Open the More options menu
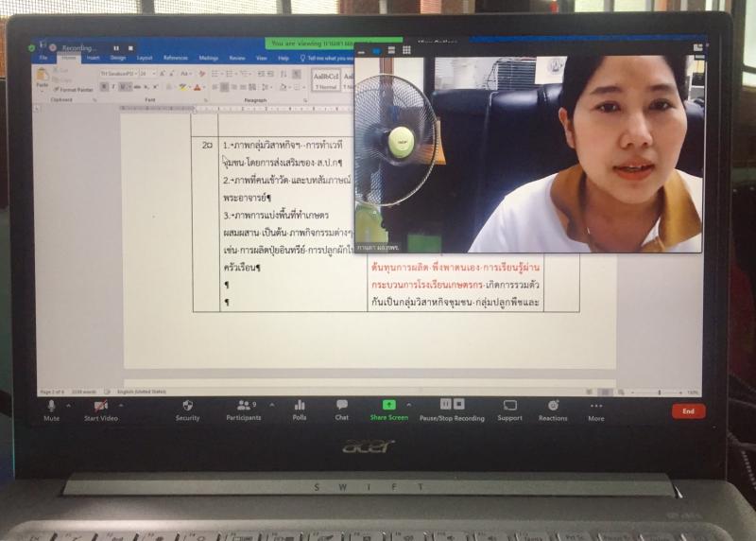This screenshot has height=541, width=756. click(x=596, y=410)
